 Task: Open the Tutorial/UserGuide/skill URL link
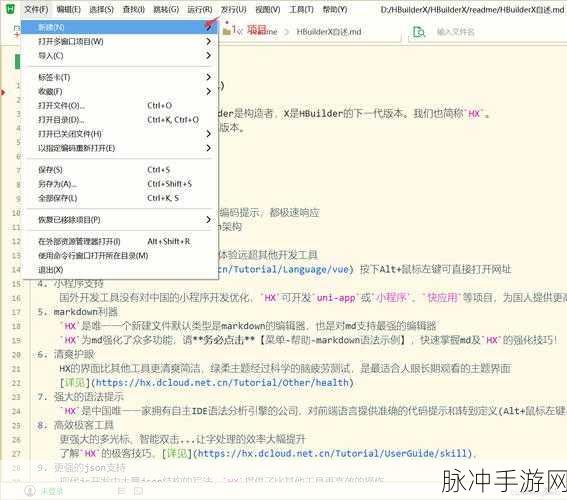(x=333, y=453)
